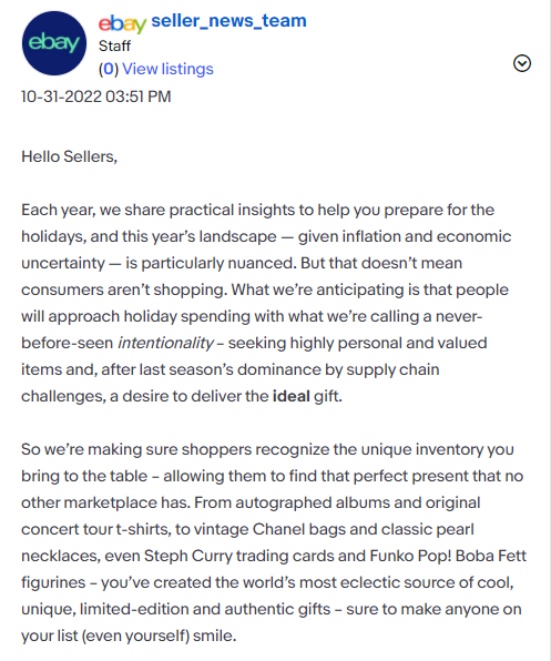Click the phrase "So we're making sure"
The height and width of the screenshot is (661, 551).
coord(100,449)
